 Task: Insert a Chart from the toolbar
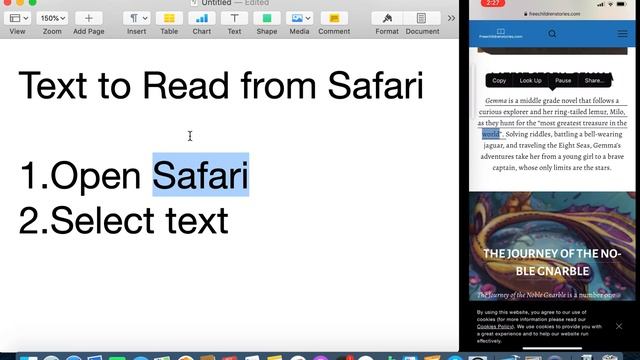(x=202, y=18)
